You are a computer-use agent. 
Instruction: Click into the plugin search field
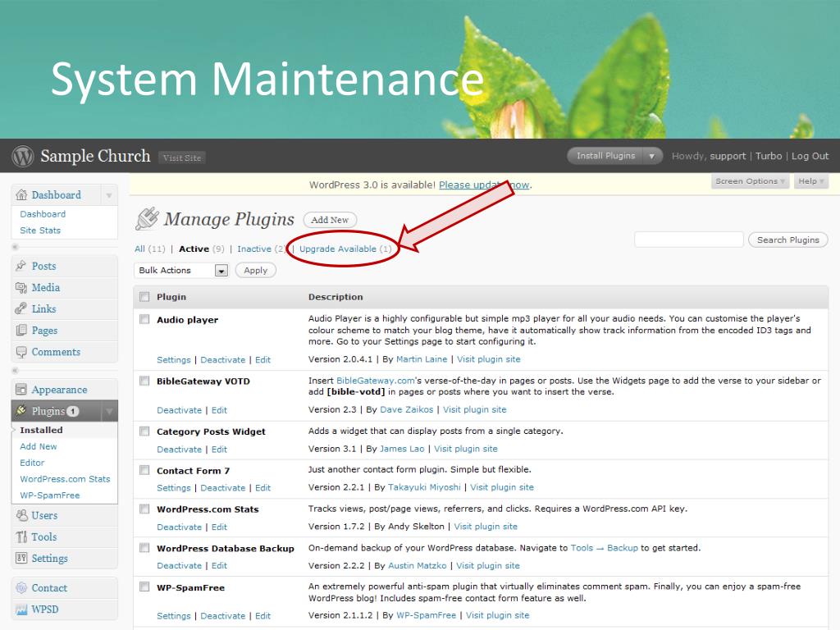[689, 240]
